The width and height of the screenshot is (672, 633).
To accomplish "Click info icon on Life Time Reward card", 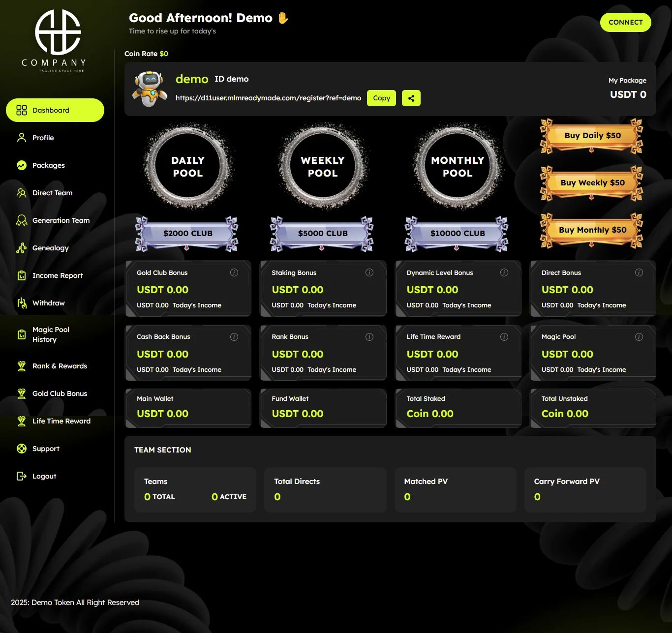I will [x=504, y=337].
